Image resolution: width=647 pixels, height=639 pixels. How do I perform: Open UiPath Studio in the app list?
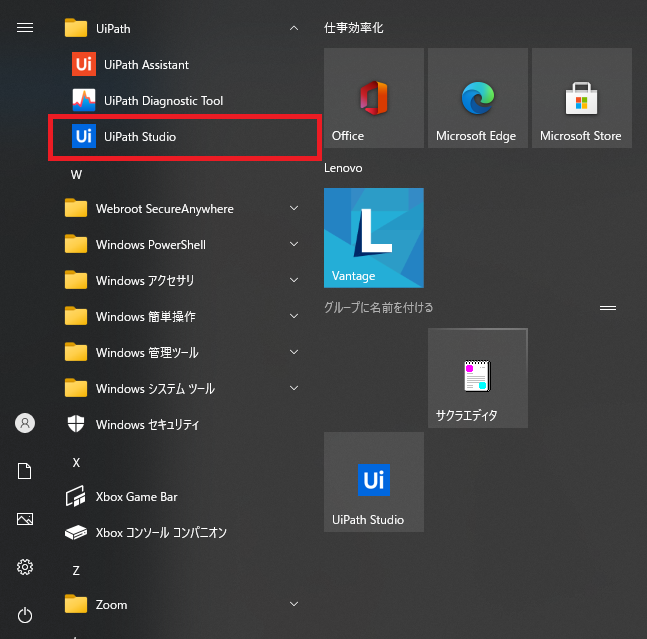(x=140, y=137)
